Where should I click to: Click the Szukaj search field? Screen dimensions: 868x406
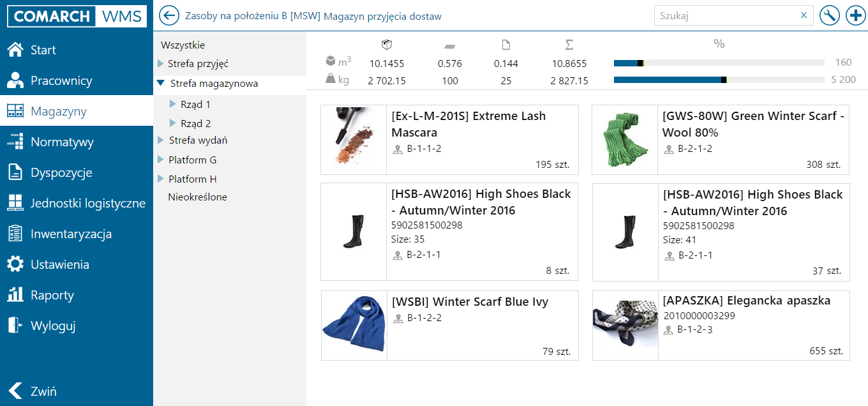coord(728,15)
